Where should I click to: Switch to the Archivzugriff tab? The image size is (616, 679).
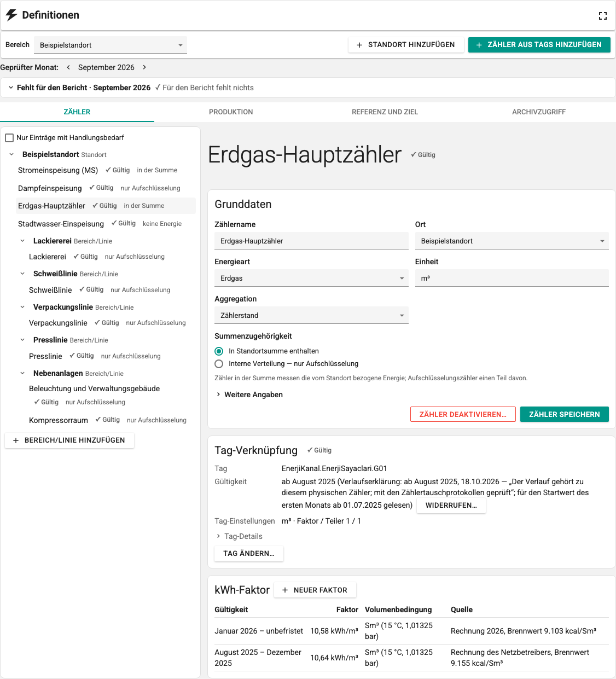tap(539, 112)
